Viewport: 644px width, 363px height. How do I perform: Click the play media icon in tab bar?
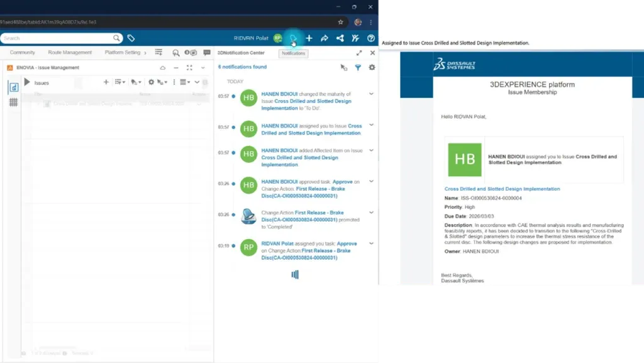[x=191, y=53]
